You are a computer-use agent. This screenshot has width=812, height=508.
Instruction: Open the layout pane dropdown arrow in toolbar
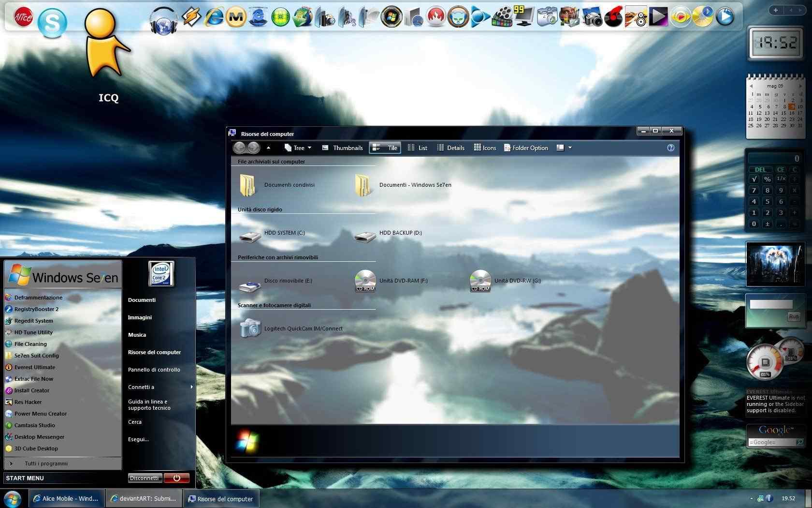click(x=570, y=148)
